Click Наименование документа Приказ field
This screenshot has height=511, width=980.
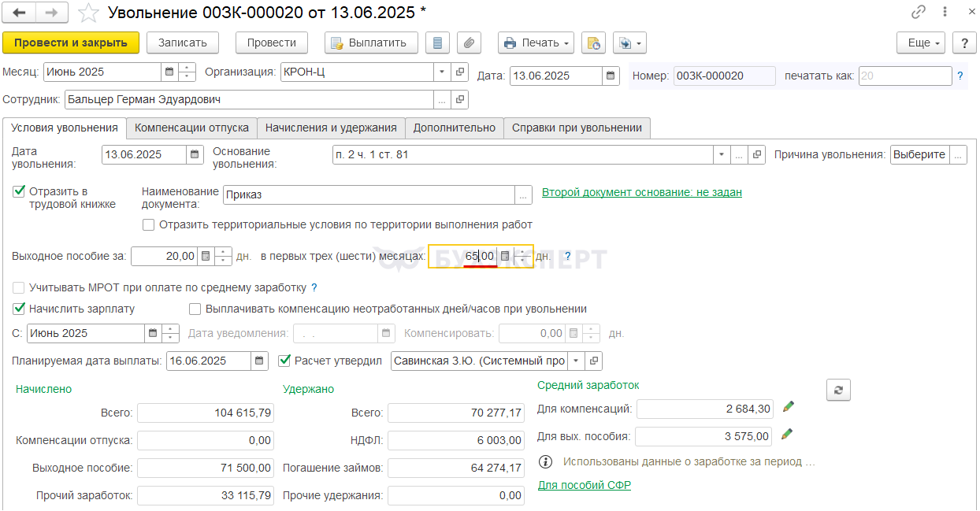(x=369, y=194)
